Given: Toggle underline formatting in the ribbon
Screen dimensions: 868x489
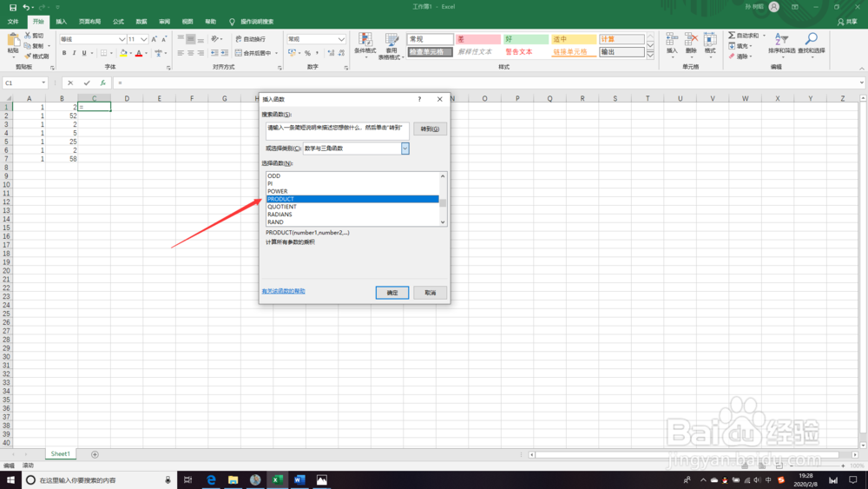Looking at the screenshot, I should tap(84, 53).
